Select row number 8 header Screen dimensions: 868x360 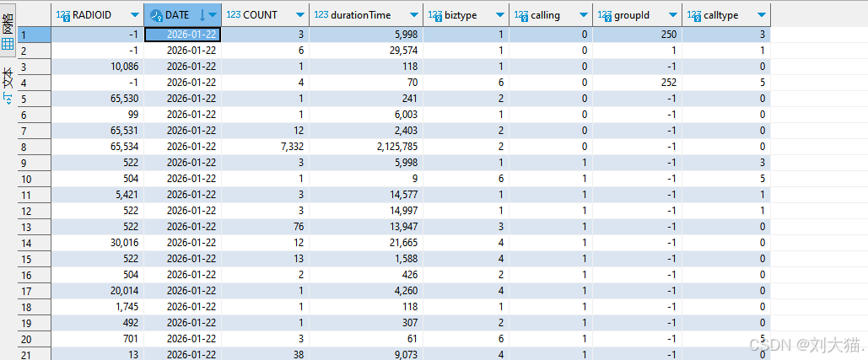click(34, 147)
